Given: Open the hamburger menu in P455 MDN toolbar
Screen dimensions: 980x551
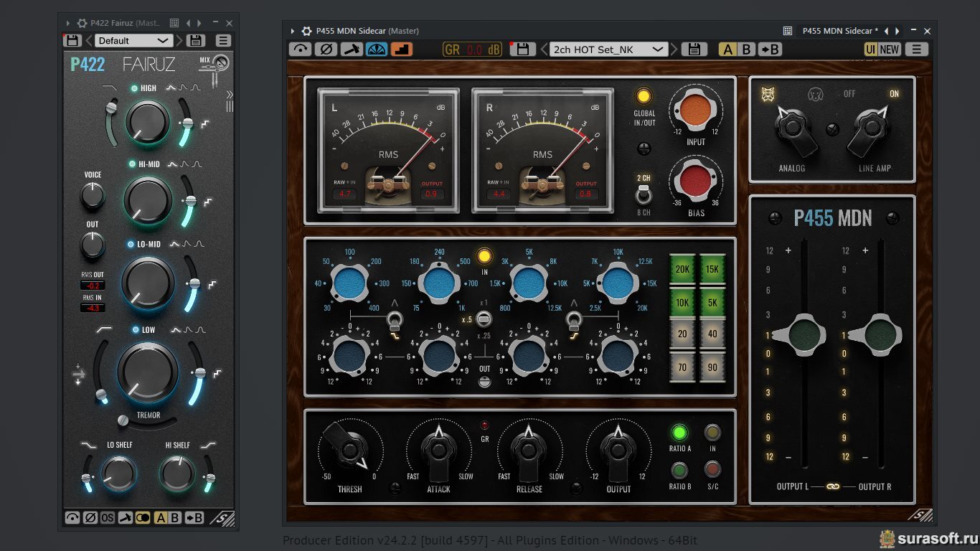Looking at the screenshot, I should [915, 50].
